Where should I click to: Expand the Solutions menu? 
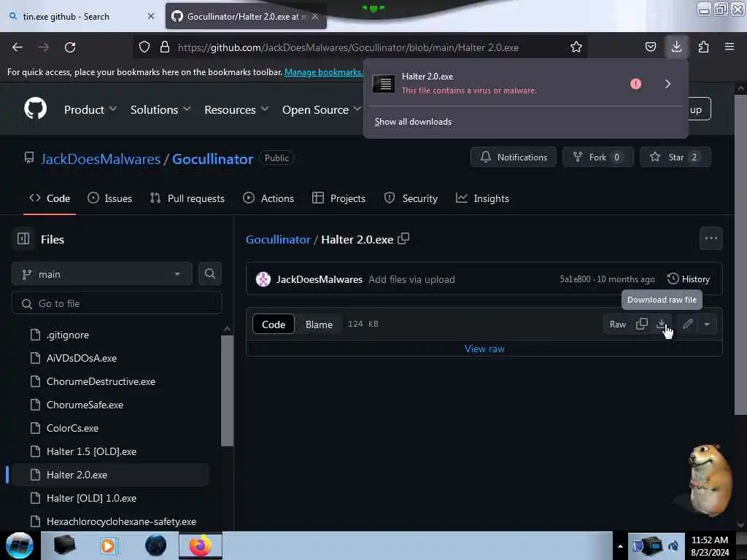coord(160,109)
